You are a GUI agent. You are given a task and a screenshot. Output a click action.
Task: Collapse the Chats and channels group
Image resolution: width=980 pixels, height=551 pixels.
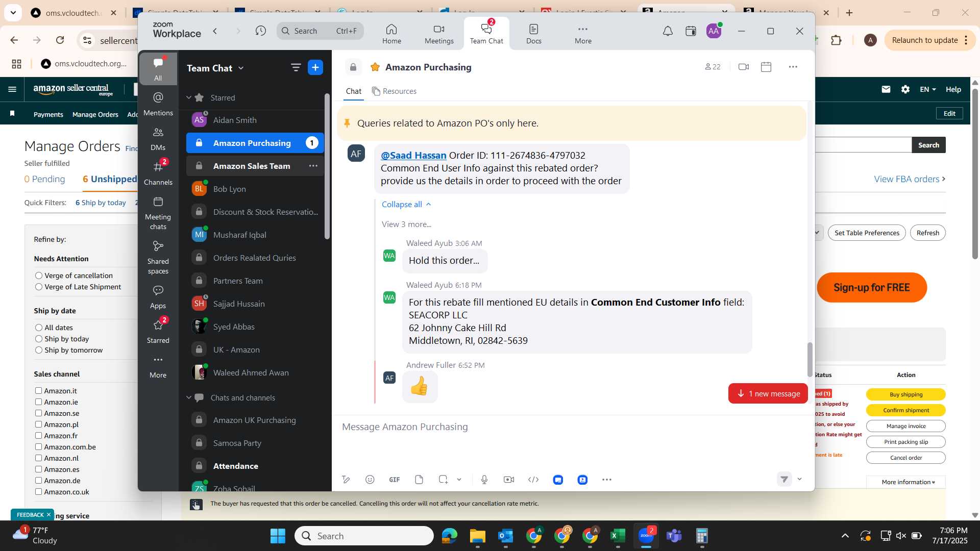(x=189, y=397)
